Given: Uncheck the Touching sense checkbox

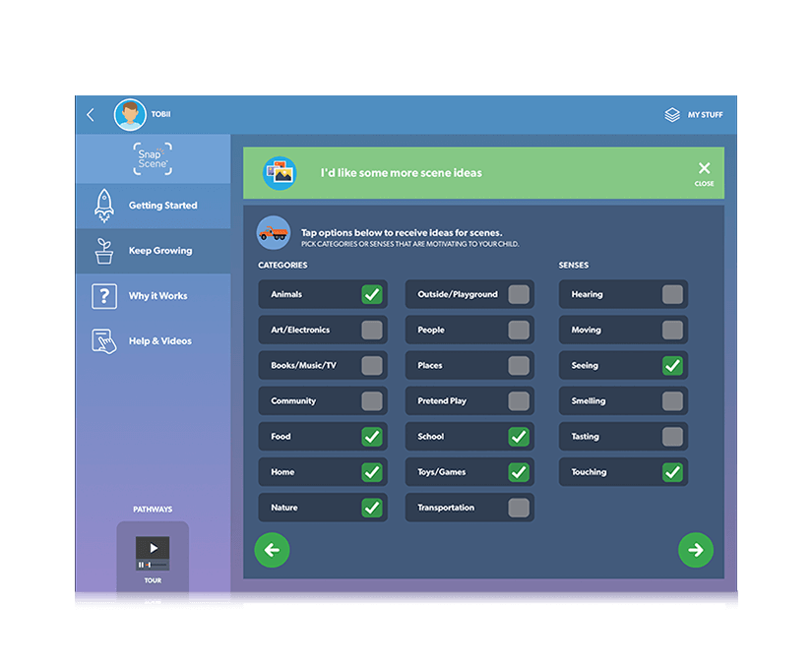Looking at the screenshot, I should (672, 472).
